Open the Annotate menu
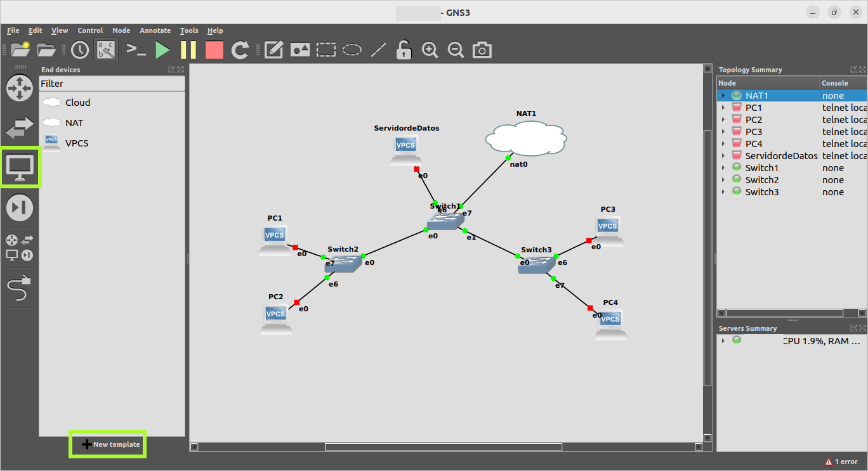This screenshot has width=868, height=471. (155, 30)
